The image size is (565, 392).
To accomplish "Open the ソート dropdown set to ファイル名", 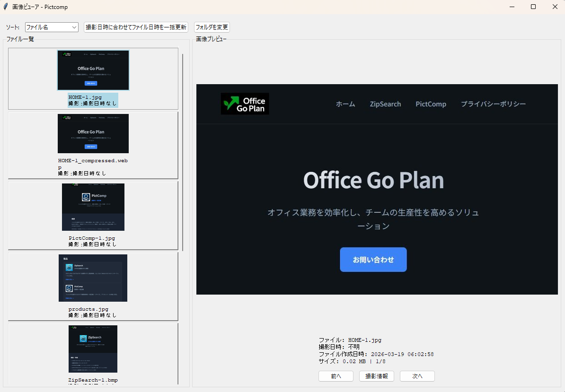I will (x=52, y=27).
